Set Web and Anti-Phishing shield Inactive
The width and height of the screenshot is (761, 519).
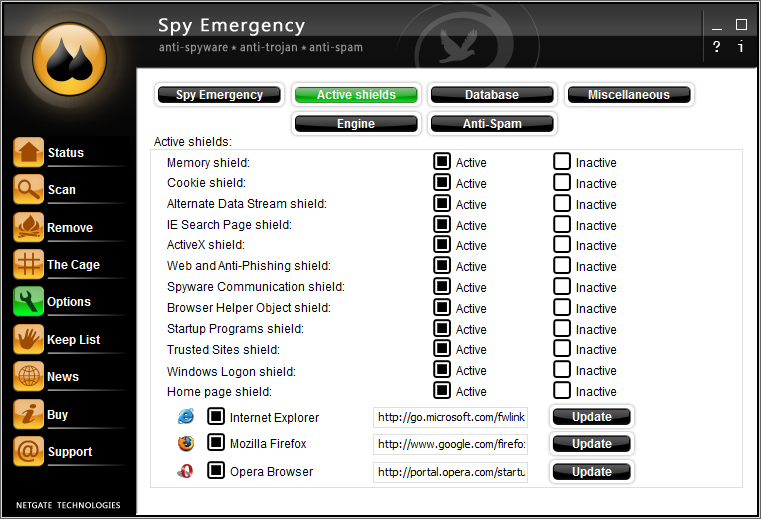pyautogui.click(x=562, y=265)
